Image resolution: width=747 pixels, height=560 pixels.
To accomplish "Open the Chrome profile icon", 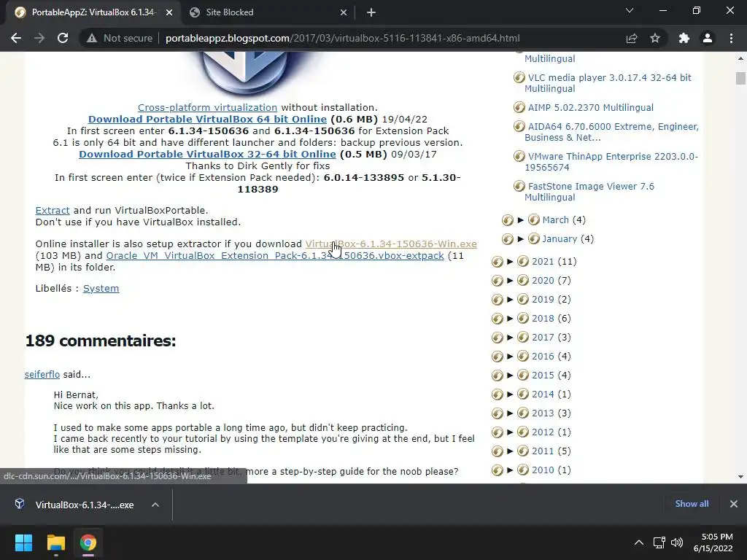I will 708,38.
